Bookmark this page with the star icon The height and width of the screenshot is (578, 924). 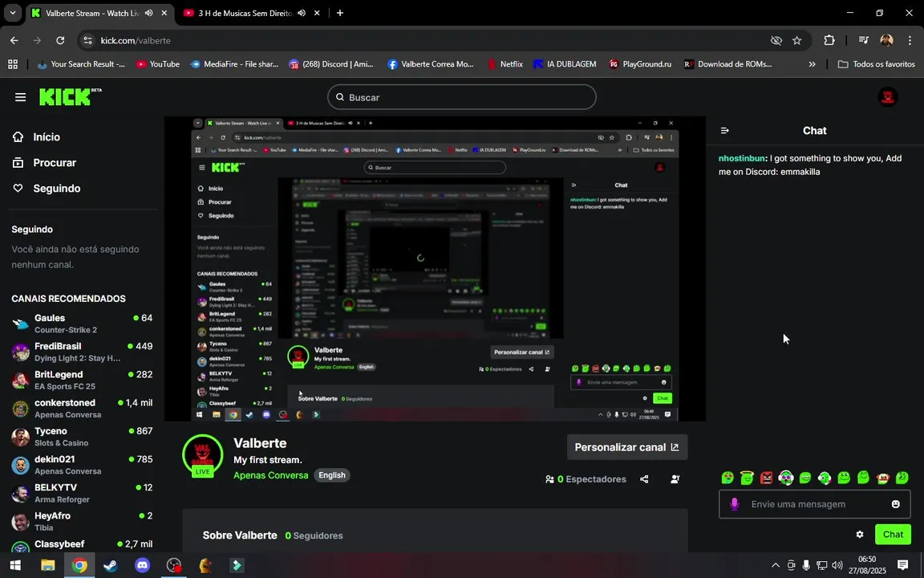(796, 40)
